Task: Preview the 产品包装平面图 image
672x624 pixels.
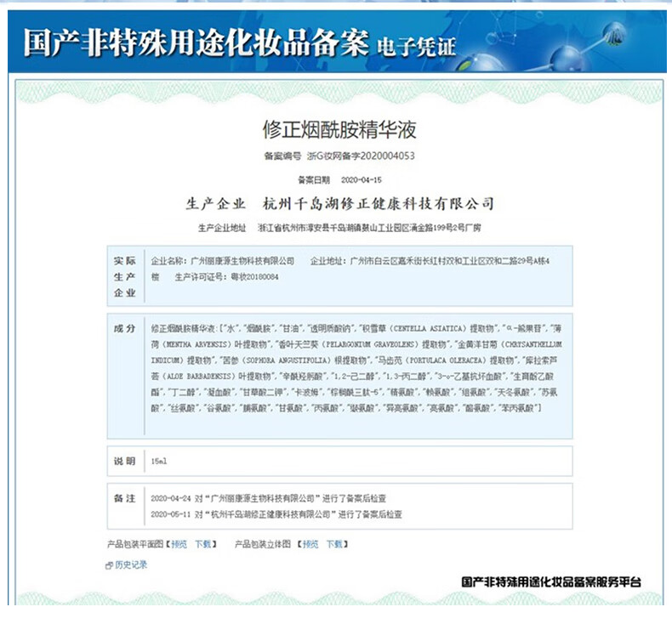Action: tap(179, 544)
